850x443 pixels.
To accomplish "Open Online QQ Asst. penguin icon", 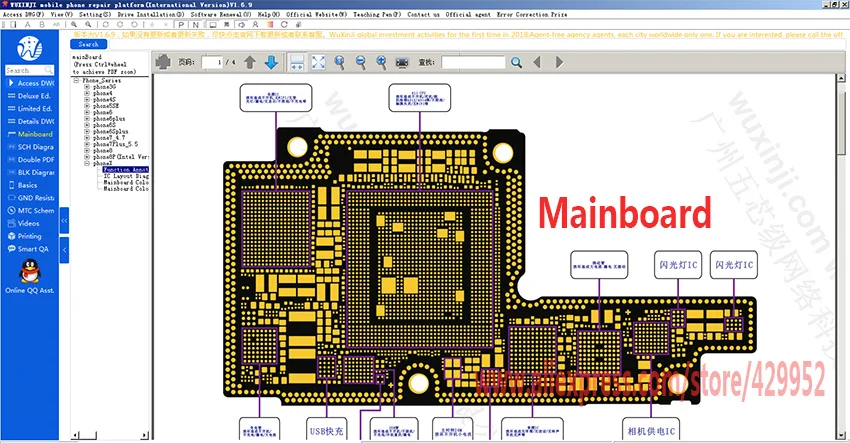I will pos(30,271).
